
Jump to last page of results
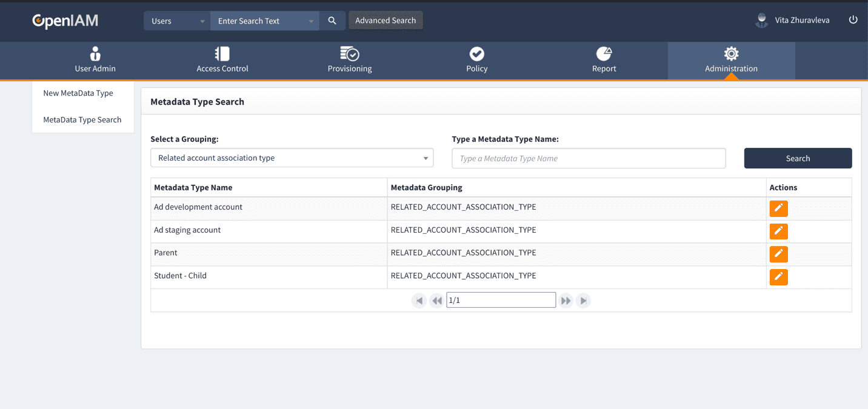pyautogui.click(x=583, y=301)
